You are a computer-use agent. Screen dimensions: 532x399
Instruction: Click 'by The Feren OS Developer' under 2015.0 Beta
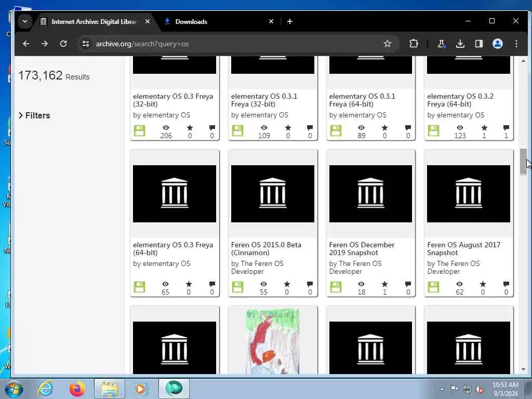257,268
